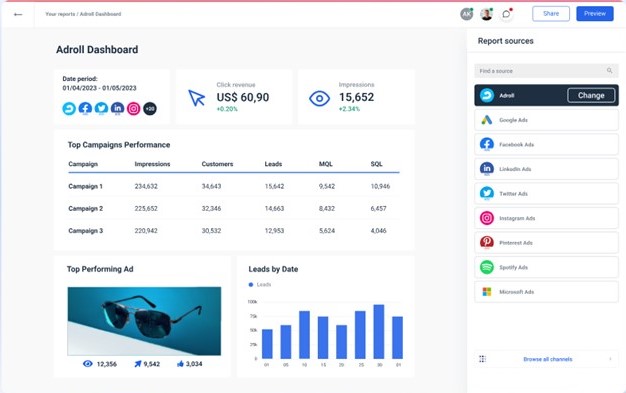Select the Microsoft Ads source icon

pyautogui.click(x=487, y=292)
